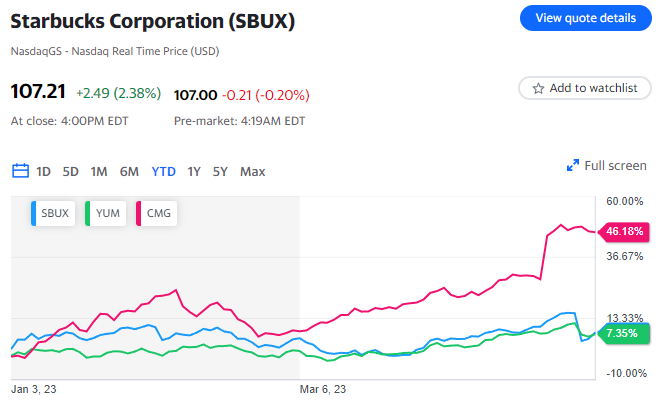Image resolution: width=663 pixels, height=414 pixels.
Task: Click the SBUX blue color swatch
Action: (36, 212)
